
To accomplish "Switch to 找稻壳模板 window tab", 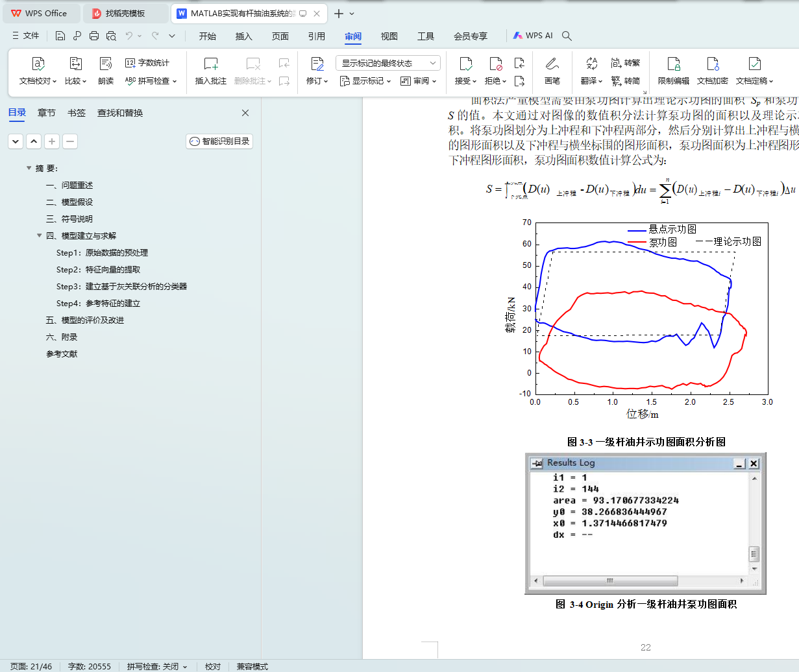I will click(x=126, y=13).
